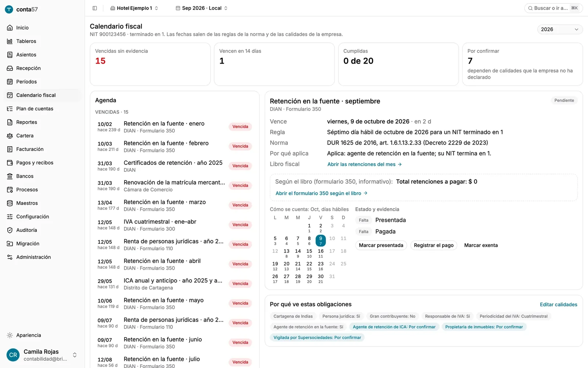Select ICA anual y anticipo agenda item
Screen dimensions: 588x368
coord(174,284)
